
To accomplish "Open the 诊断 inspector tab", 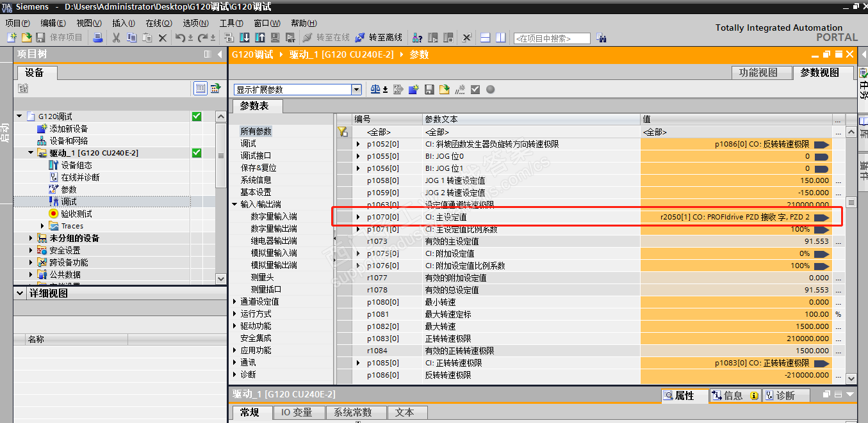I will [x=786, y=395].
